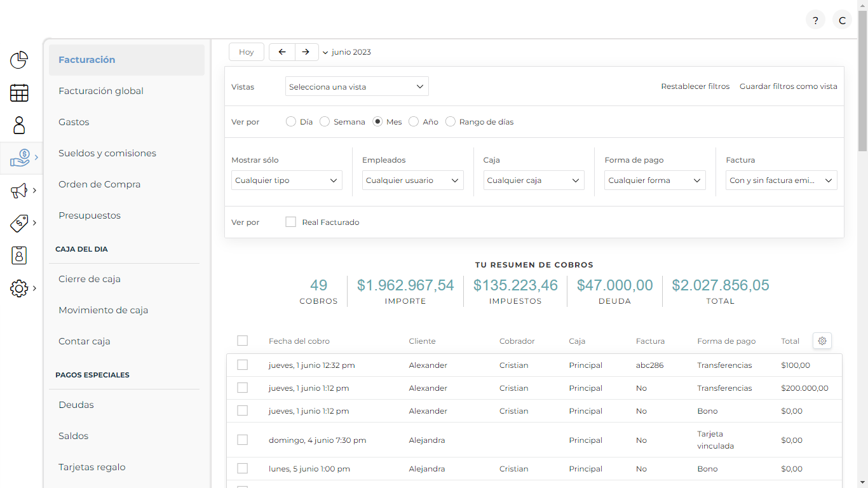This screenshot has width=868, height=488.
Task: Select the Día radio button
Action: click(290, 121)
